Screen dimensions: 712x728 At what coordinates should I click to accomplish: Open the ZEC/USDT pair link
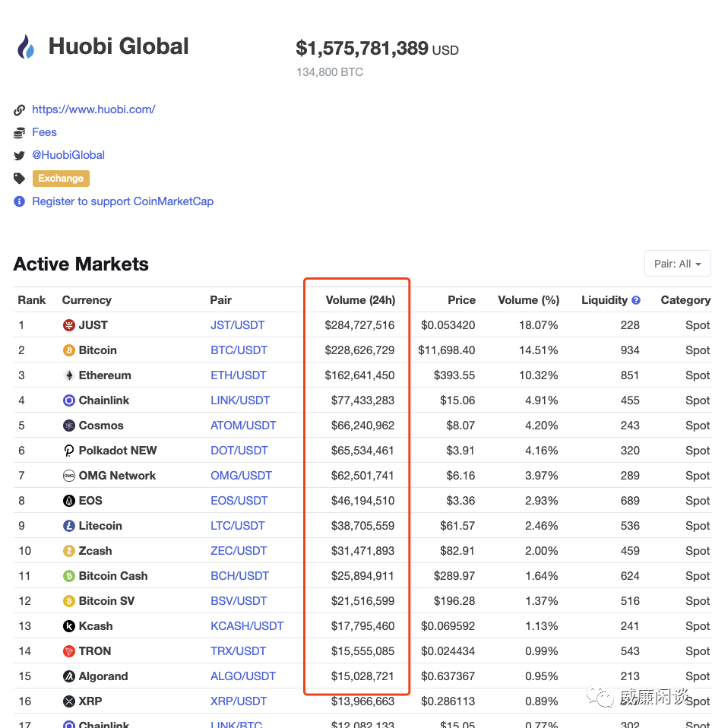[x=239, y=551]
